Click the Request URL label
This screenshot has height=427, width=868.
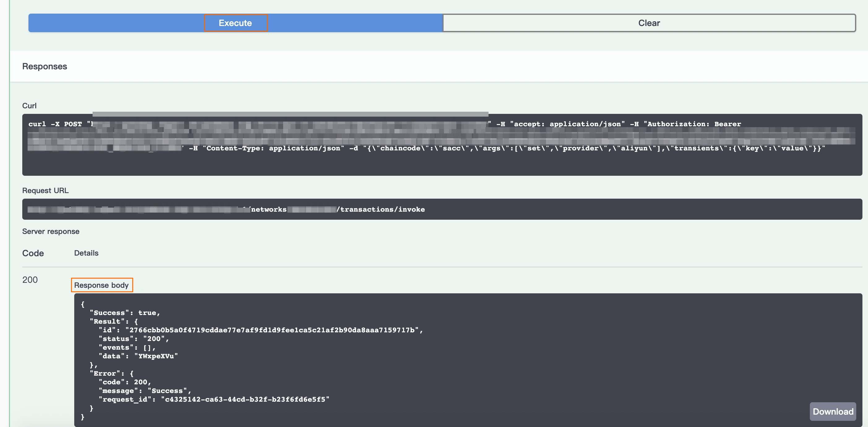(45, 190)
